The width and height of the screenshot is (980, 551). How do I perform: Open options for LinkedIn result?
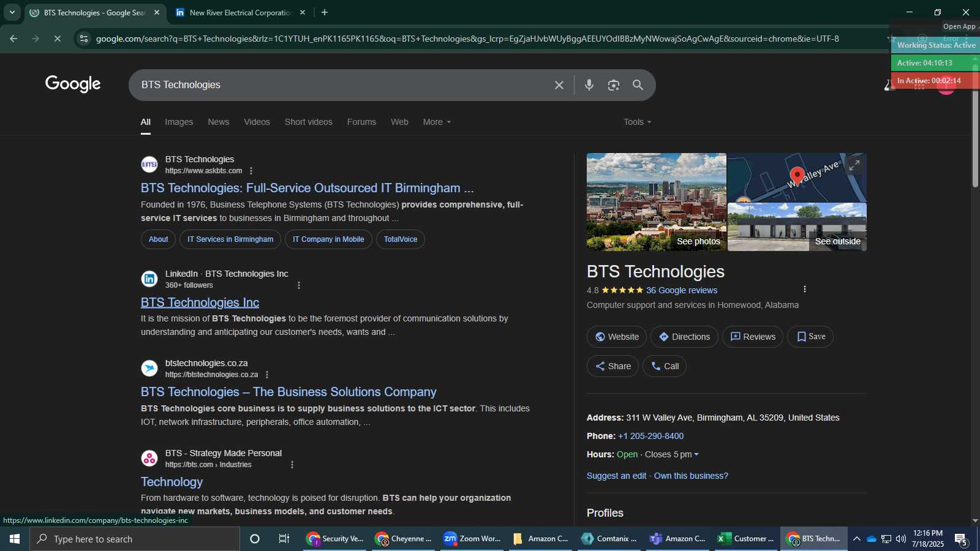click(299, 285)
